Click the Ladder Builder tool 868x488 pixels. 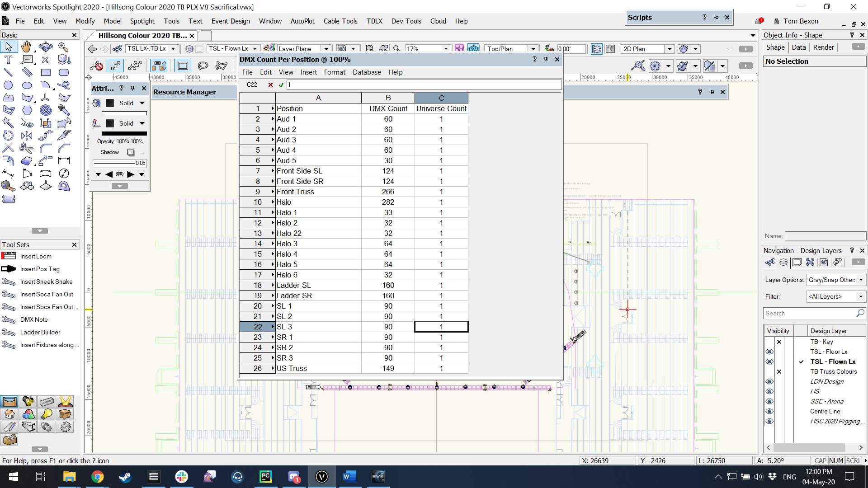point(40,332)
